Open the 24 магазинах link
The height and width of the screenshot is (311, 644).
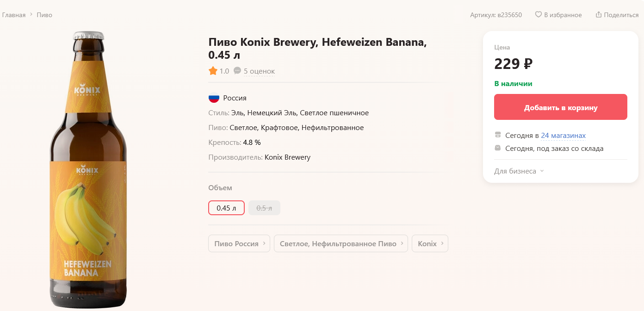(563, 136)
